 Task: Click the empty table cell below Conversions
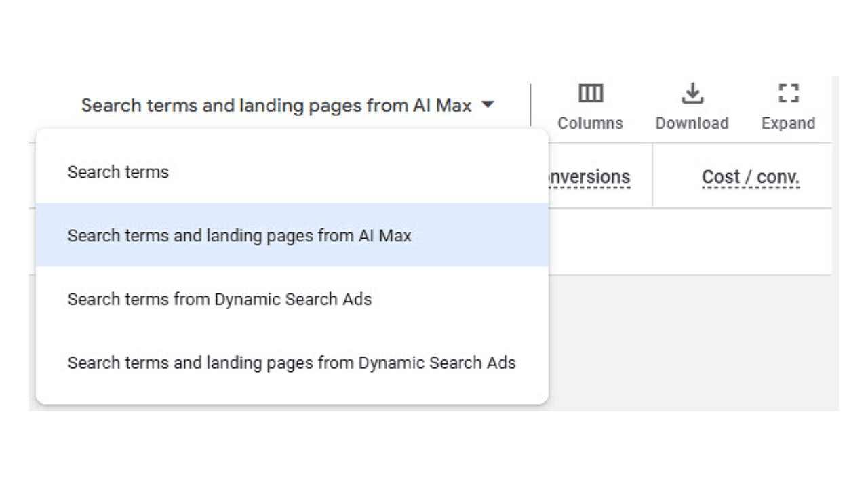pyautogui.click(x=597, y=241)
